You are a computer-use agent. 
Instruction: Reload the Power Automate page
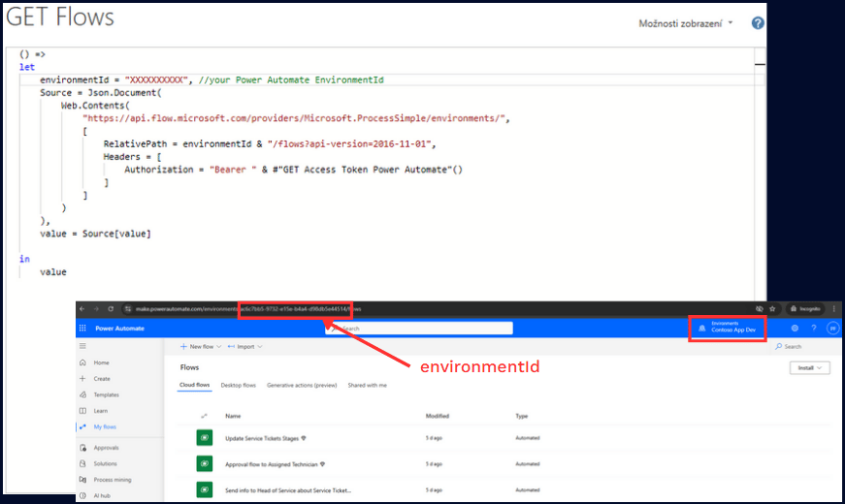[111, 309]
